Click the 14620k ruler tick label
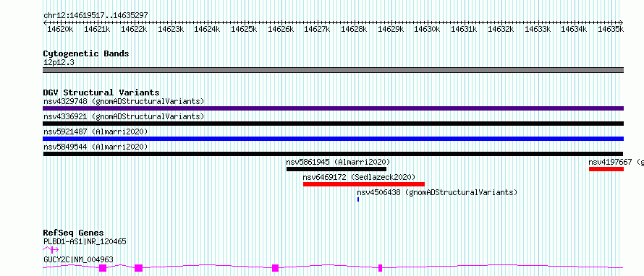The image size is (644, 276). pyautogui.click(x=60, y=29)
